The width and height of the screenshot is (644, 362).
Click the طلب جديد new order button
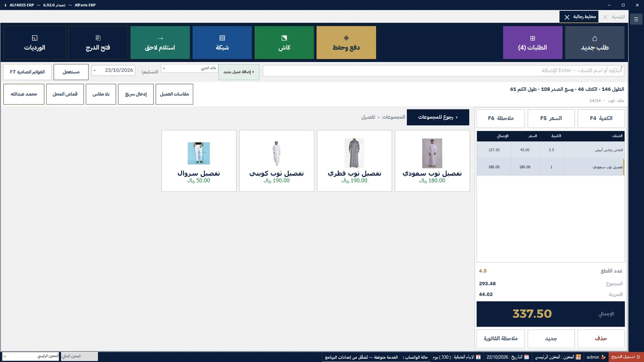pos(594,43)
